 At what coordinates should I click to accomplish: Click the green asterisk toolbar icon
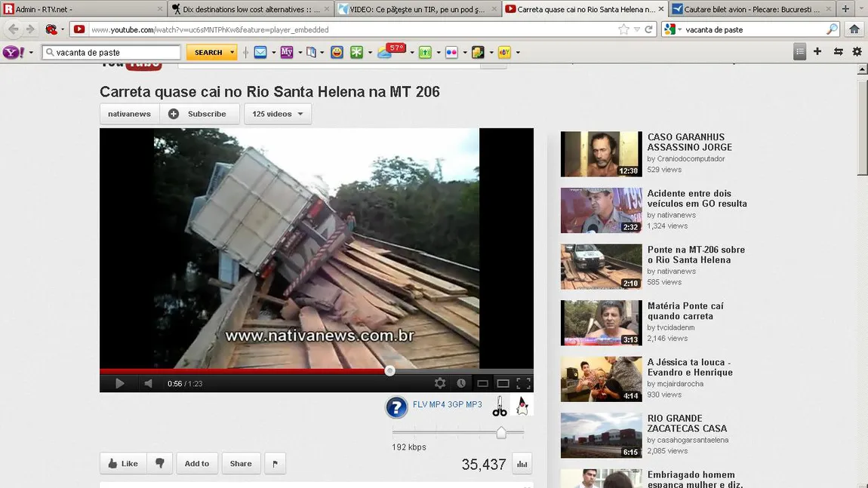[x=357, y=52]
